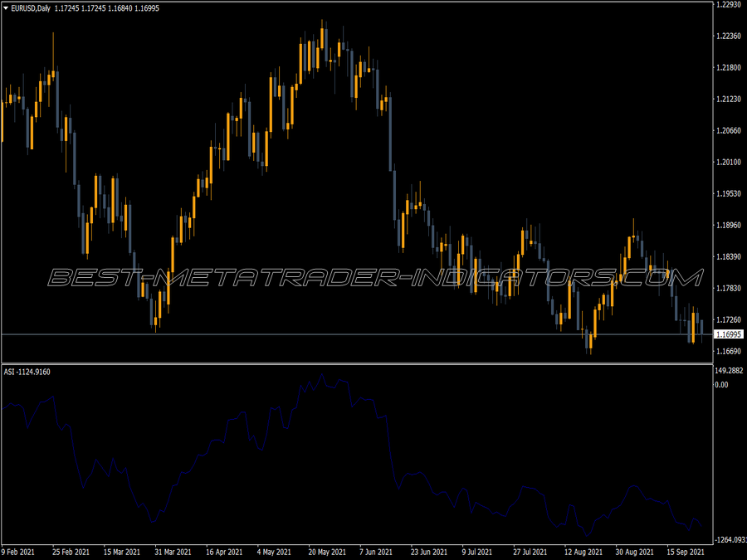
Task: Click the 1.19530 price scale value
Action: point(729,194)
